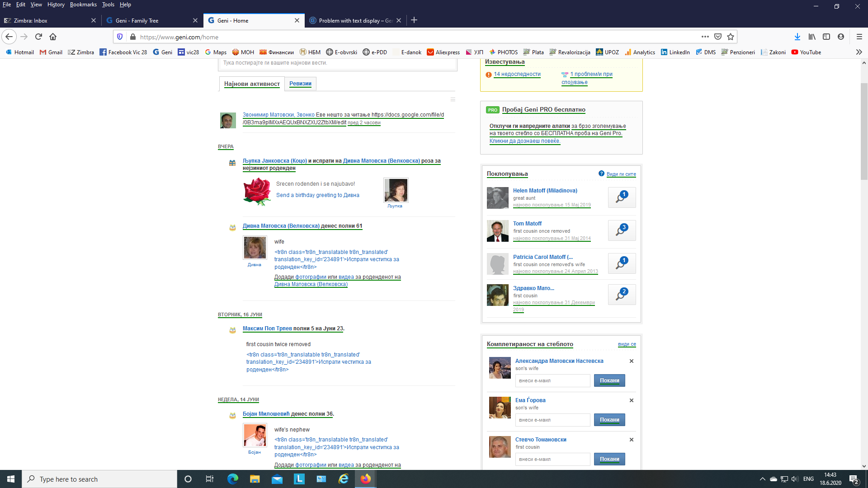Viewport: 868px width, 488px height.
Task: Dismiss Ема Ѓорова suggestion
Action: [632, 400]
